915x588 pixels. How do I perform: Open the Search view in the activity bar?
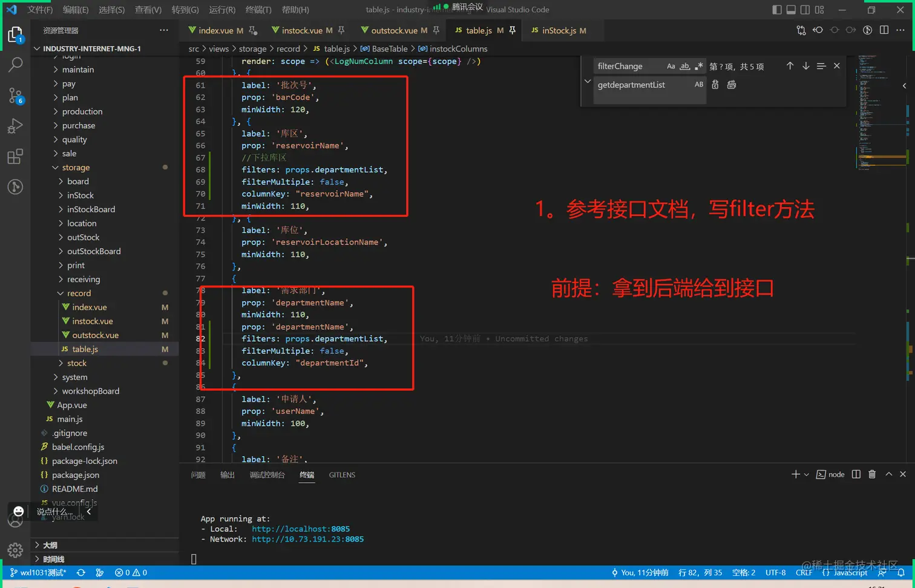(15, 64)
